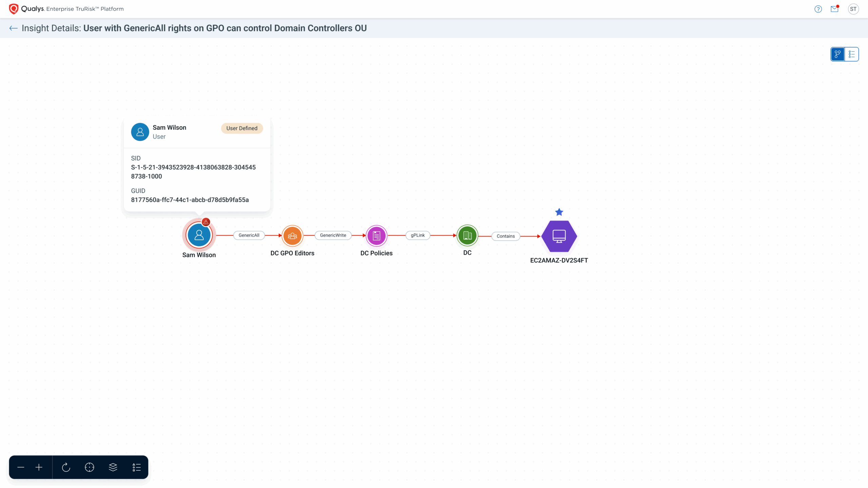Open the layers stack icon
This screenshot has width=868, height=488.
coord(113,467)
